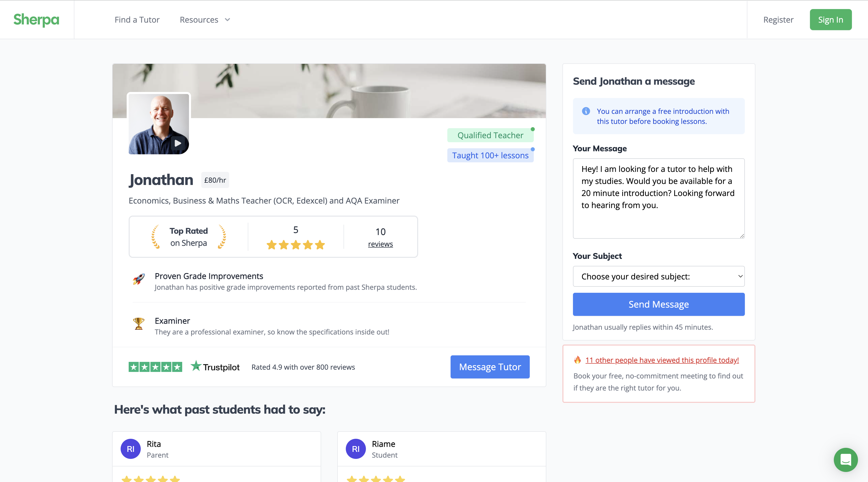Screen dimensions: 868x482
Task: Expand the Resources menu
Action: tap(205, 20)
